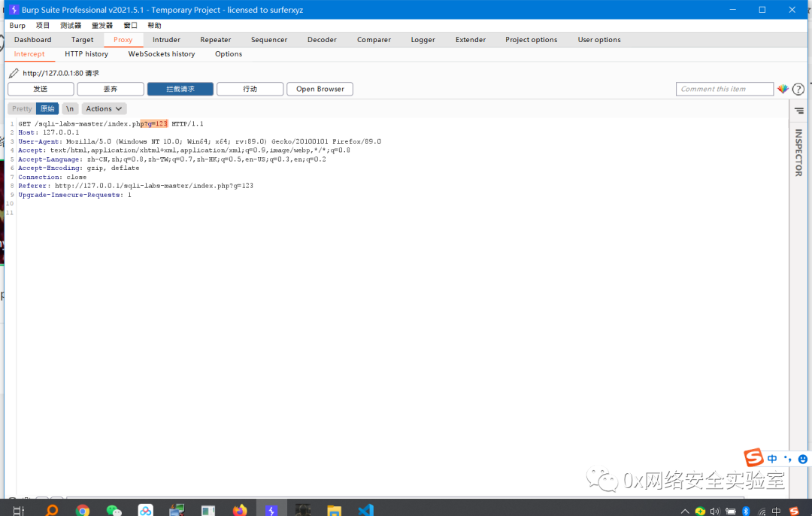Toggle Chinese mode on the Sogou IME bar

[x=772, y=459]
